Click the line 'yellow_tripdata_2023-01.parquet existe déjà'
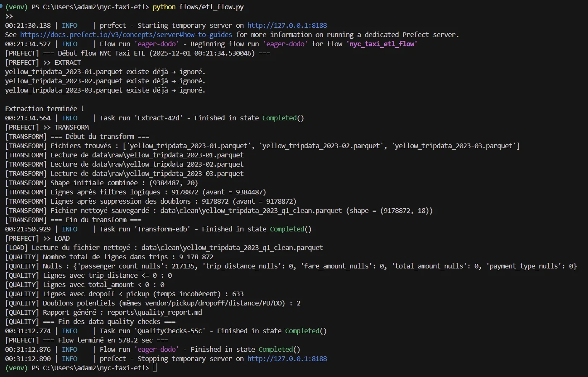588x377 pixels. coord(105,72)
